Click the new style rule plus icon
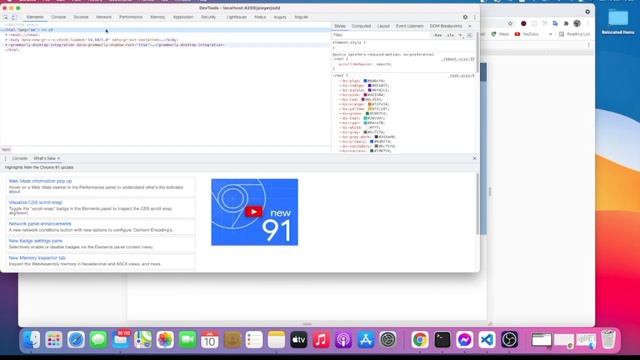Viewport: 640px width, 360px height. pyautogui.click(x=460, y=35)
